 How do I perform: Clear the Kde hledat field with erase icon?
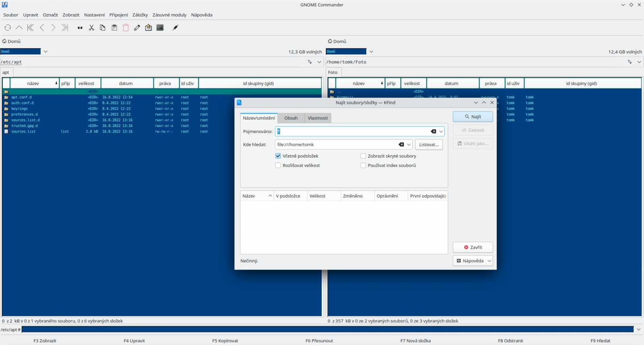click(x=401, y=145)
